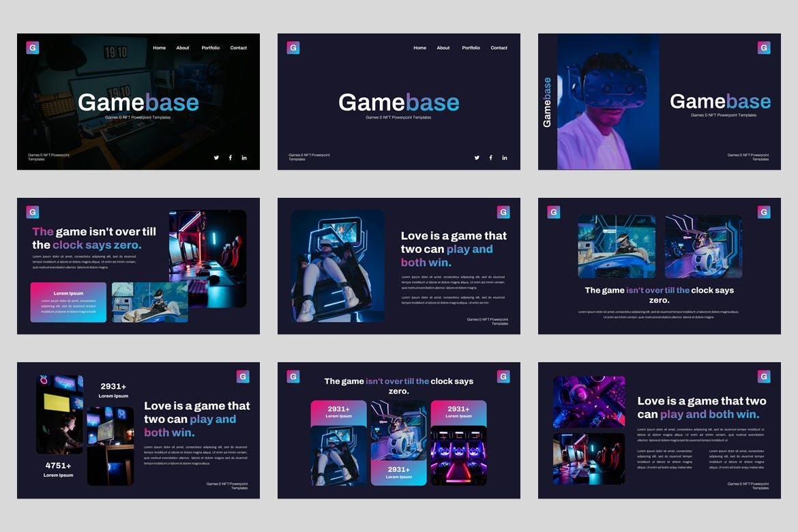Image resolution: width=798 pixels, height=532 pixels.
Task: Click the purple arcade racing seats photo
Action: point(458,455)
